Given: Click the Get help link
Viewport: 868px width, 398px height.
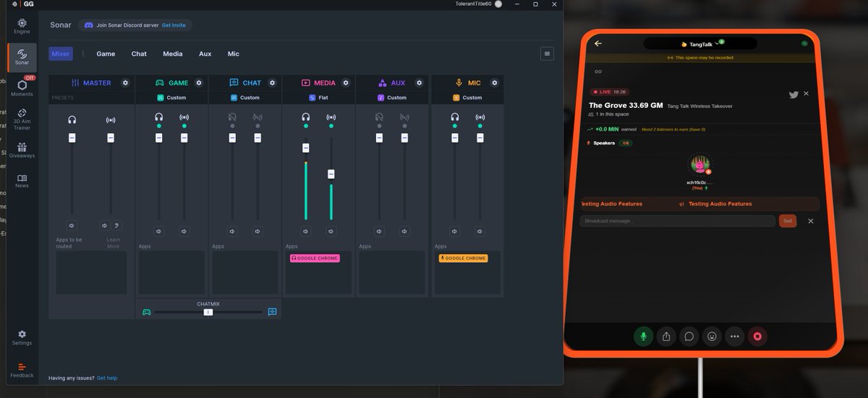Looking at the screenshot, I should point(107,378).
